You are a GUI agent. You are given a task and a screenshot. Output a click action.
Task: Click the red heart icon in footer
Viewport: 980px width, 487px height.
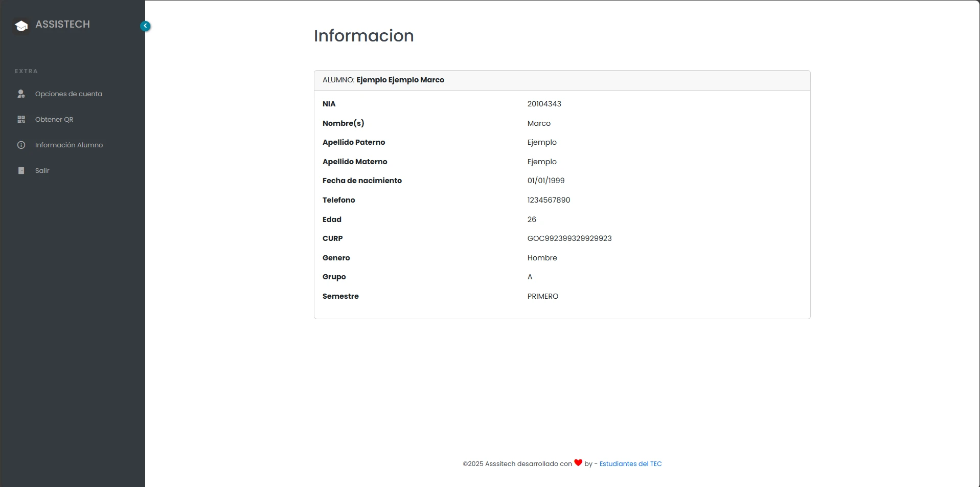point(578,462)
